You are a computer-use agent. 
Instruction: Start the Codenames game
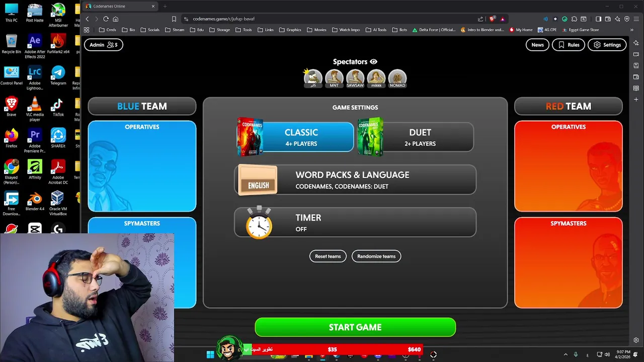[355, 327]
